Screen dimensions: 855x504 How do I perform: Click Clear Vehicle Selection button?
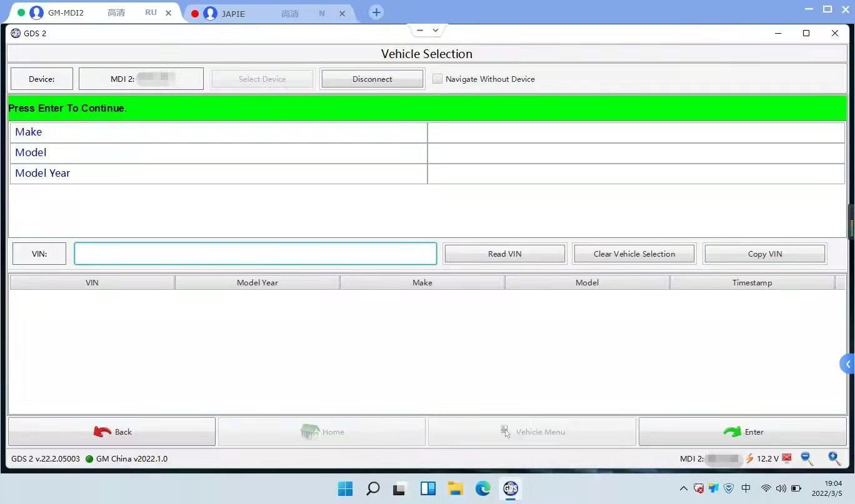tap(634, 254)
